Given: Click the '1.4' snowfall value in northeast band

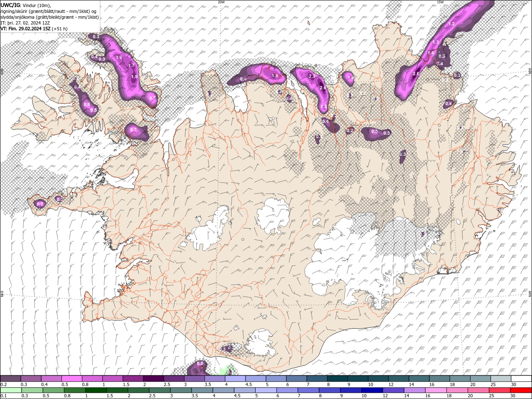Looking at the screenshot, I should (x=431, y=53).
